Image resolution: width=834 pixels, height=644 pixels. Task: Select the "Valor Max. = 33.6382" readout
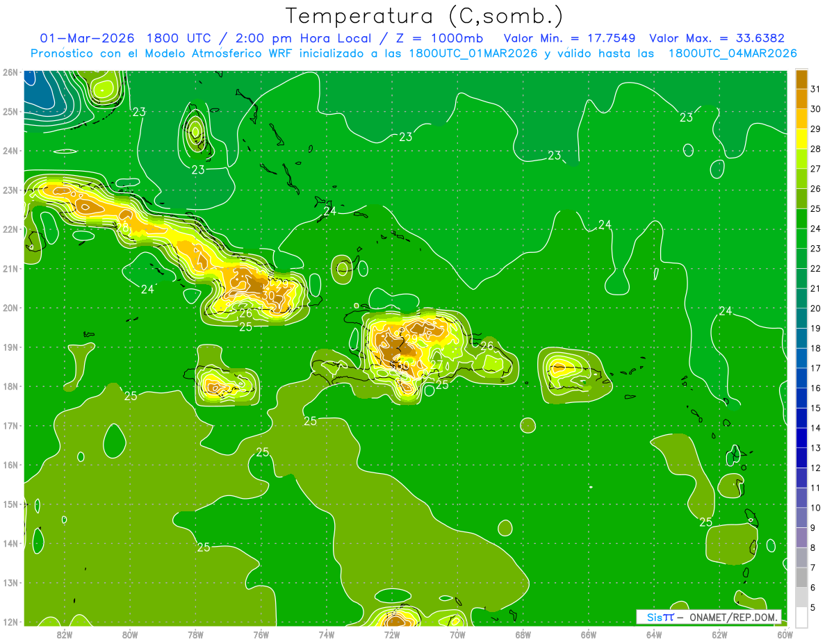tap(717, 38)
